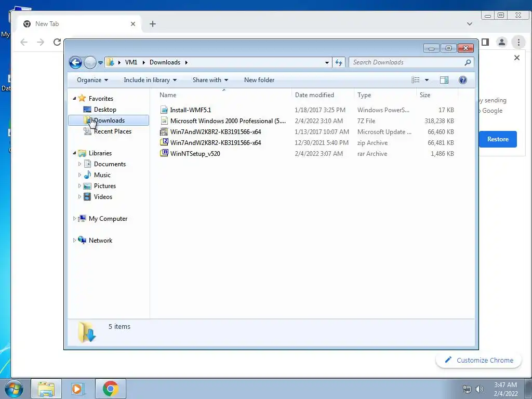Expand the Network node
This screenshot has height=399, width=532.
(x=74, y=241)
